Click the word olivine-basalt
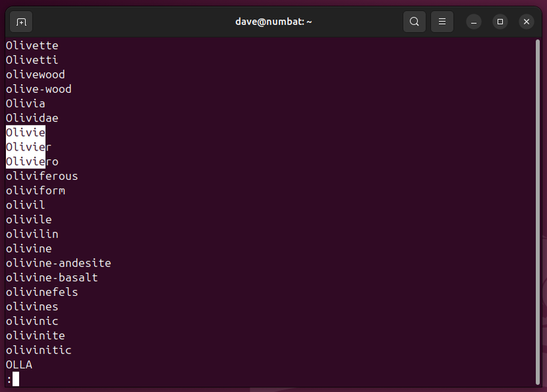Image resolution: width=547 pixels, height=392 pixels. pos(52,277)
